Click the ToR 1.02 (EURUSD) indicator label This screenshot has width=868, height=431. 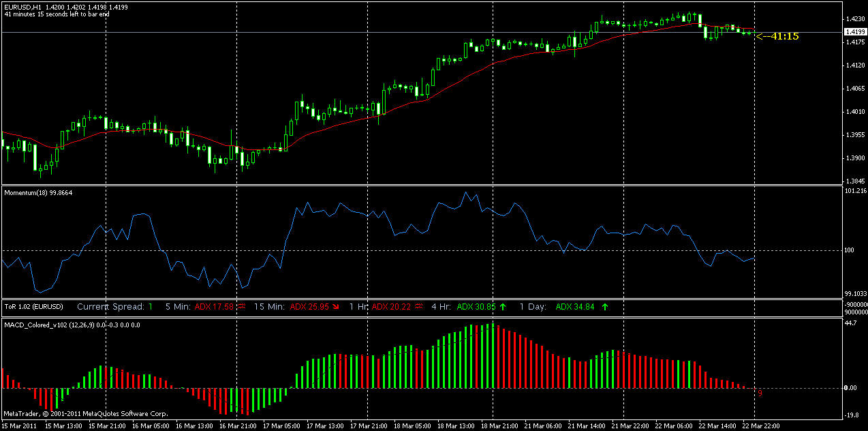point(33,307)
